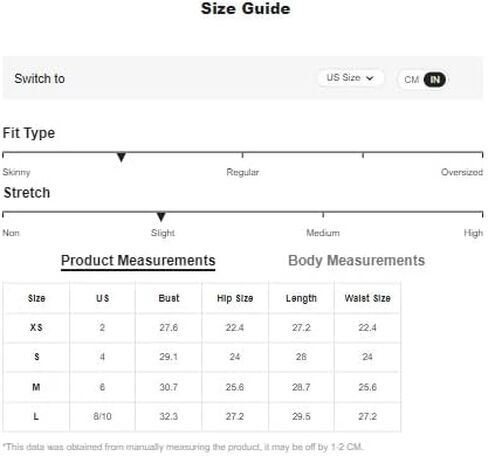The width and height of the screenshot is (488, 456).
Task: Click the Medium tick on Stretch scale
Action: pos(323,215)
